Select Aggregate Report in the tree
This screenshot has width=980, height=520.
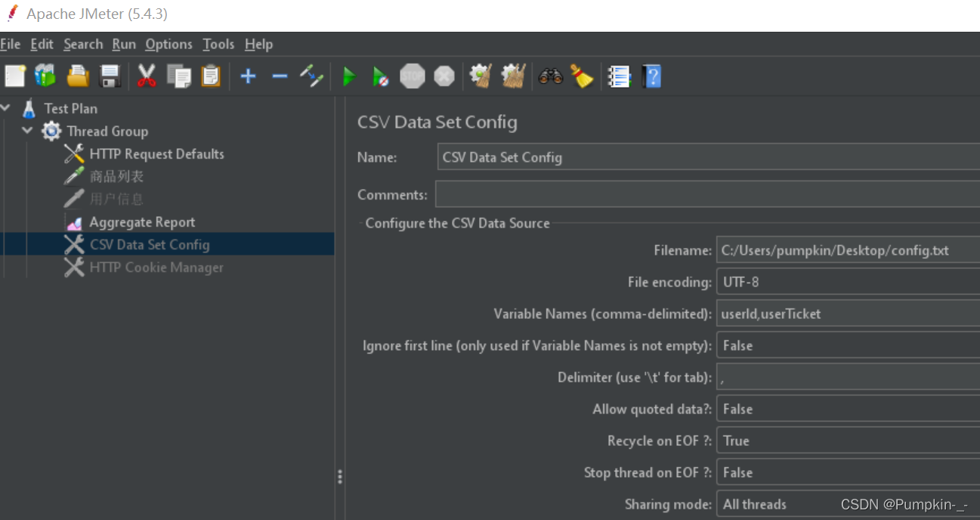pos(142,221)
